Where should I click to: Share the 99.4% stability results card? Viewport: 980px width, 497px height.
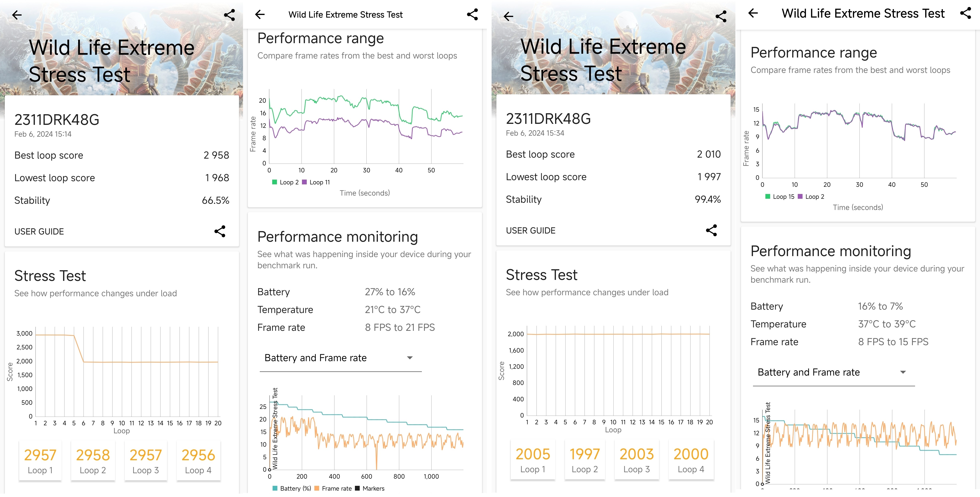click(711, 231)
